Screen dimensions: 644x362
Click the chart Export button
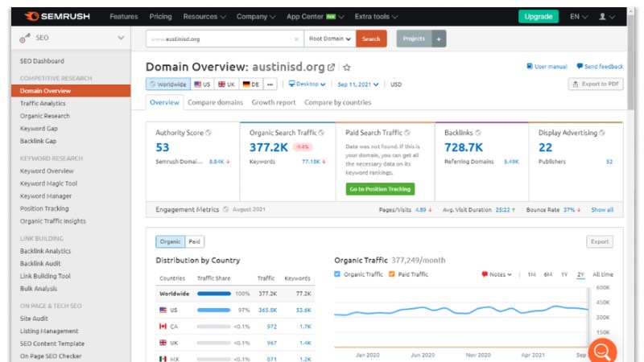tap(600, 241)
